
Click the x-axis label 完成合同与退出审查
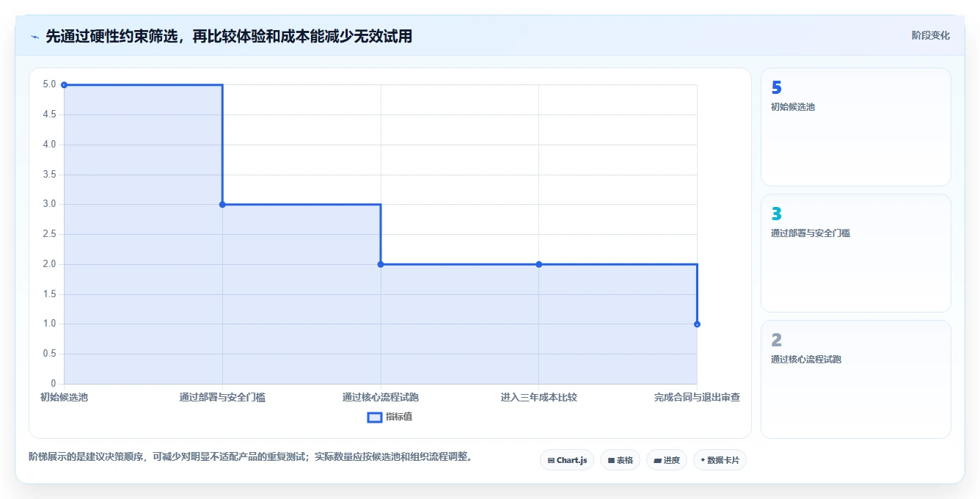click(697, 397)
